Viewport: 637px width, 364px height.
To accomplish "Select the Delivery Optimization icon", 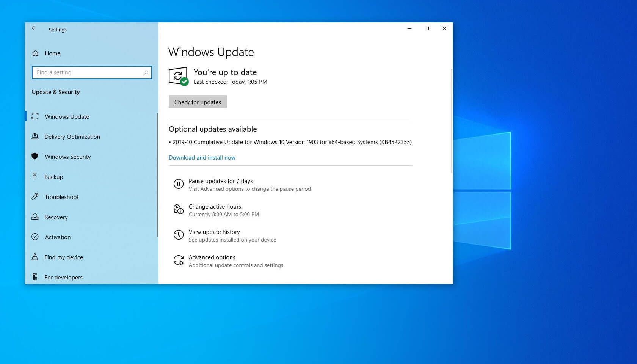I will (35, 136).
